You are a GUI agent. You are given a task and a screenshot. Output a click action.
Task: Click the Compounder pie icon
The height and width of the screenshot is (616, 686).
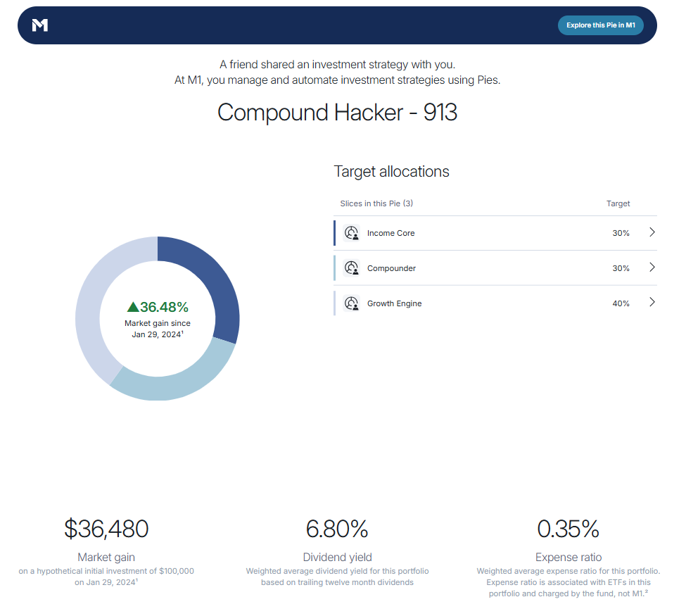pos(351,268)
